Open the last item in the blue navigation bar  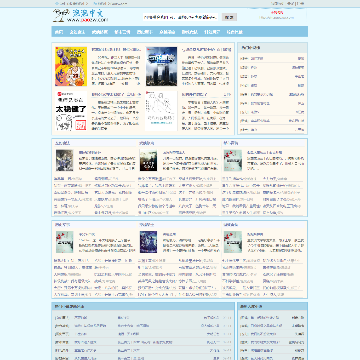pos(234,32)
